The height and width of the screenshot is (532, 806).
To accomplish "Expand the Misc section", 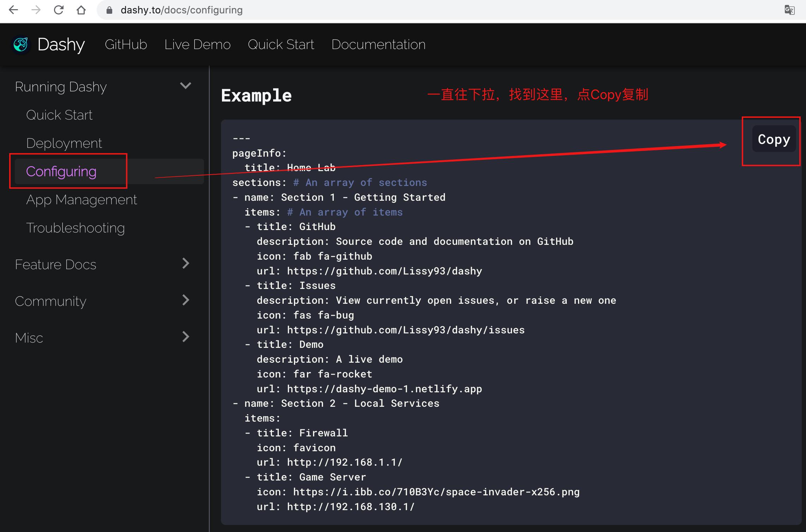I will [185, 337].
